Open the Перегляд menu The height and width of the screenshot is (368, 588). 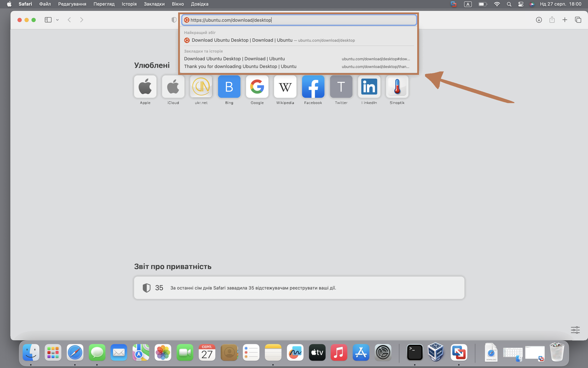coord(104,4)
